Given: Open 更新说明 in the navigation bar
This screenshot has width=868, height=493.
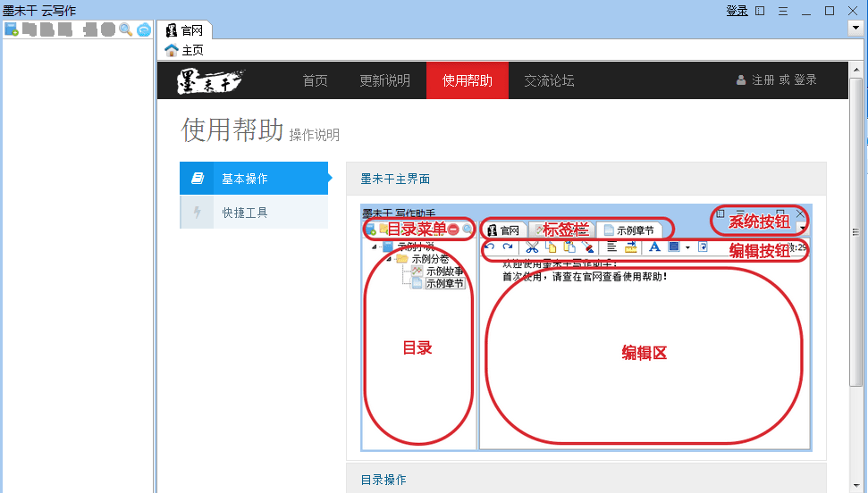Looking at the screenshot, I should [x=384, y=80].
